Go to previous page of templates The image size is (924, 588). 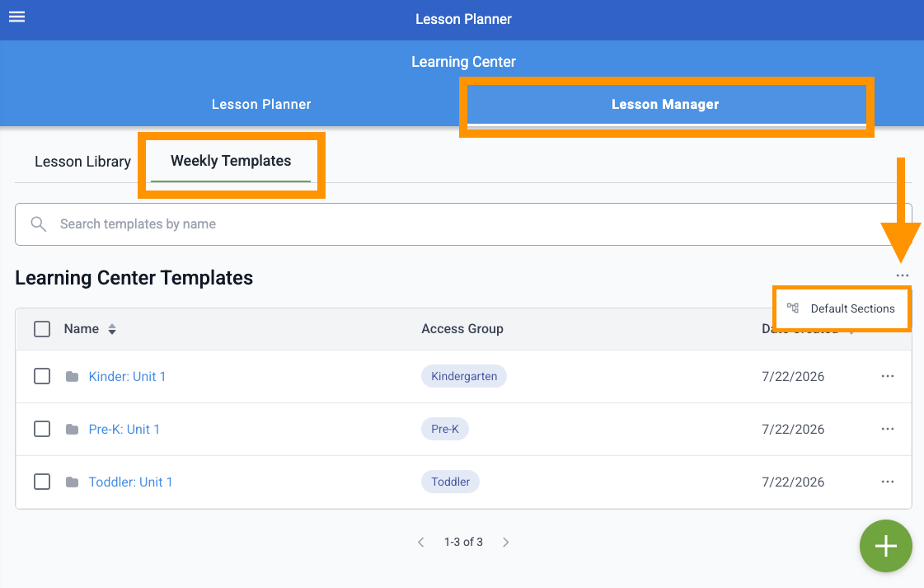coord(420,542)
